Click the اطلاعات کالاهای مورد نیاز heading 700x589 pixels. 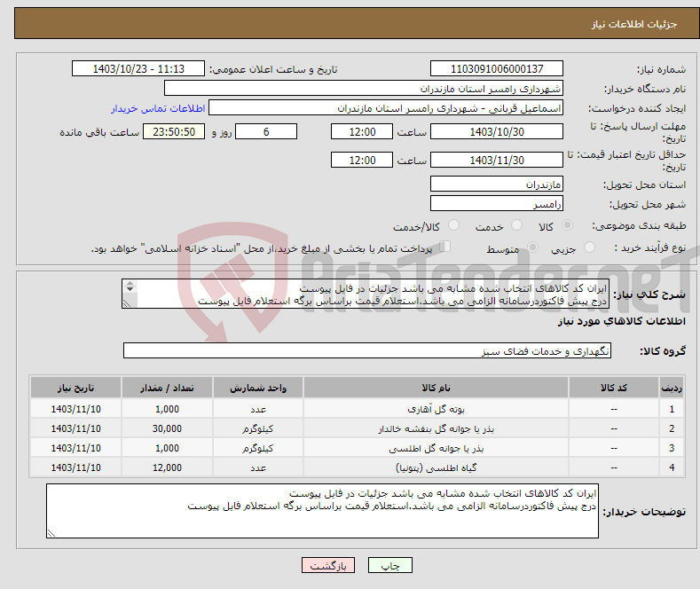click(621, 321)
